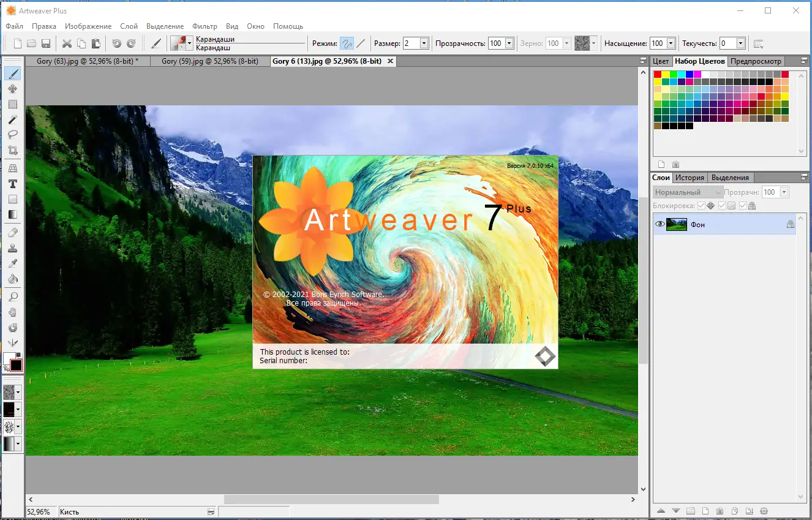Pick the Eyedropper tool
This screenshot has height=520, width=812.
tap(13, 263)
